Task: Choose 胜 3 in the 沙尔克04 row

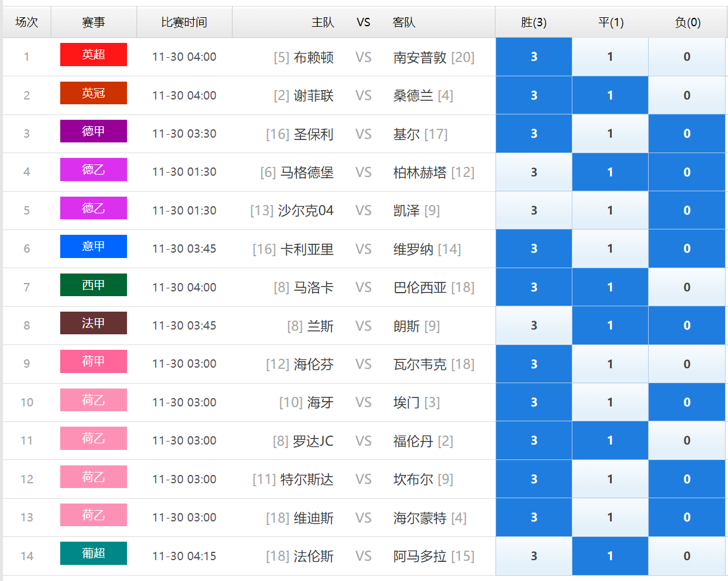Action: coord(534,210)
